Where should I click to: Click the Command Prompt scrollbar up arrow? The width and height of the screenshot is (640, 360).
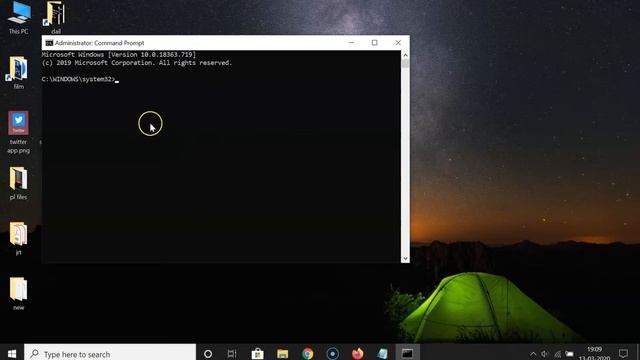tap(405, 55)
